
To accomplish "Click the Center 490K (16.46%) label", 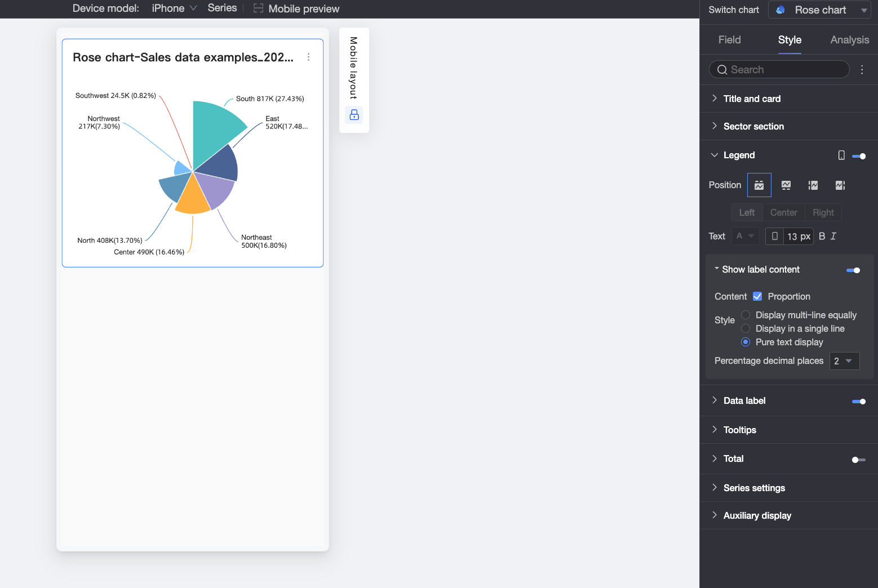I will click(x=149, y=252).
